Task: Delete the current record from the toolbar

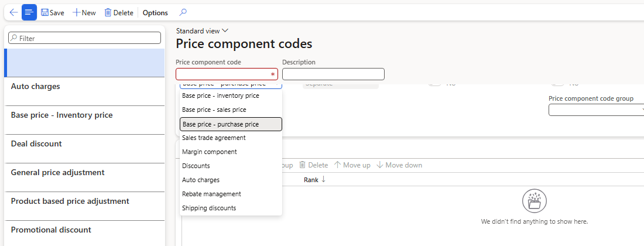Action: tap(119, 13)
